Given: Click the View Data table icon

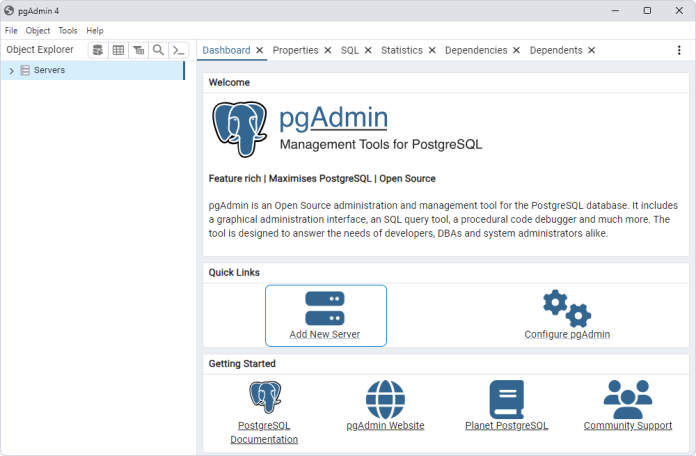Looking at the screenshot, I should point(118,50).
